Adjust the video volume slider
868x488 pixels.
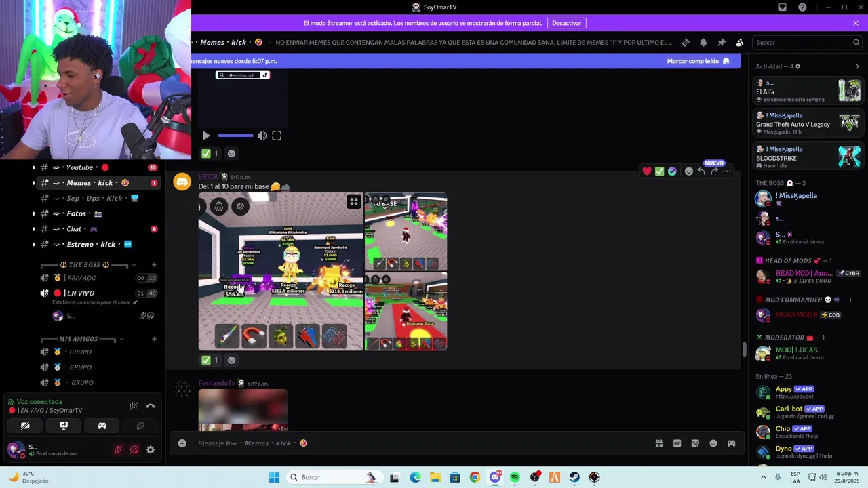[235, 136]
